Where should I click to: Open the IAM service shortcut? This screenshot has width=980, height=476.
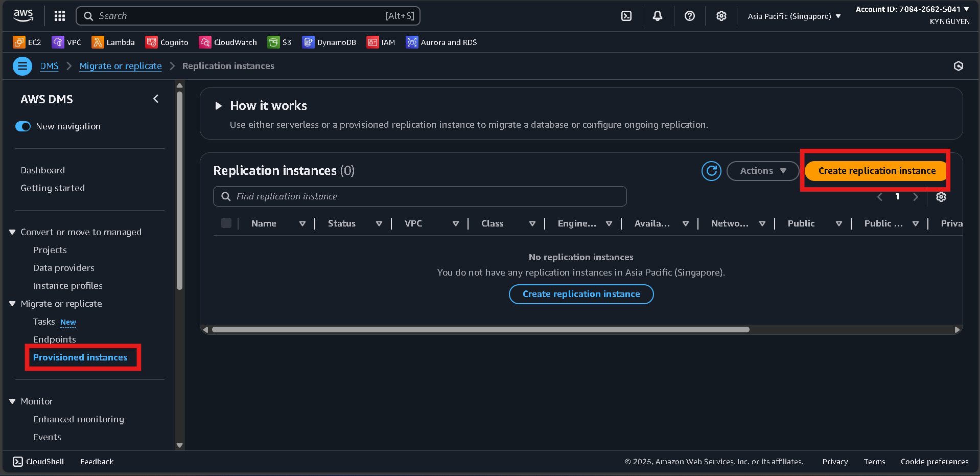point(381,42)
